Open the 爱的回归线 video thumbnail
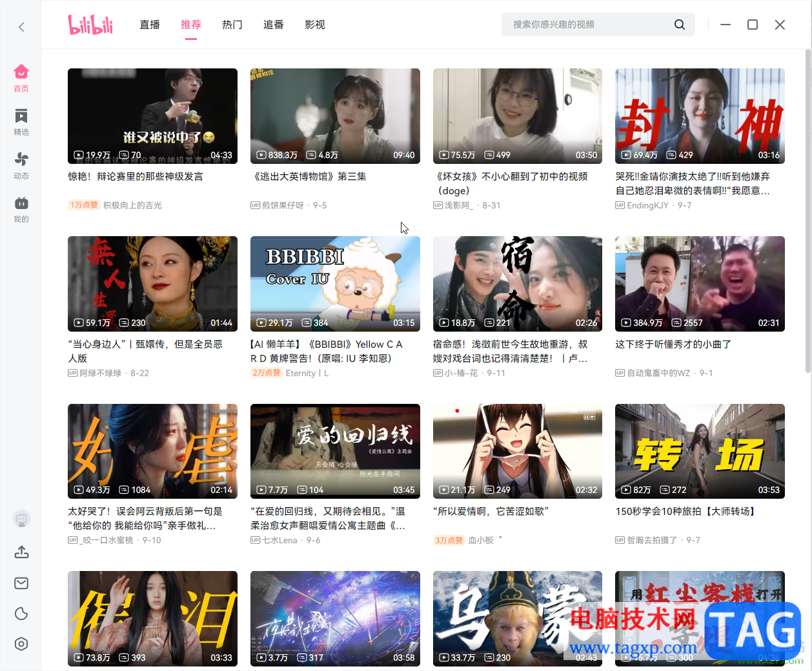The image size is (812, 671). (335, 451)
